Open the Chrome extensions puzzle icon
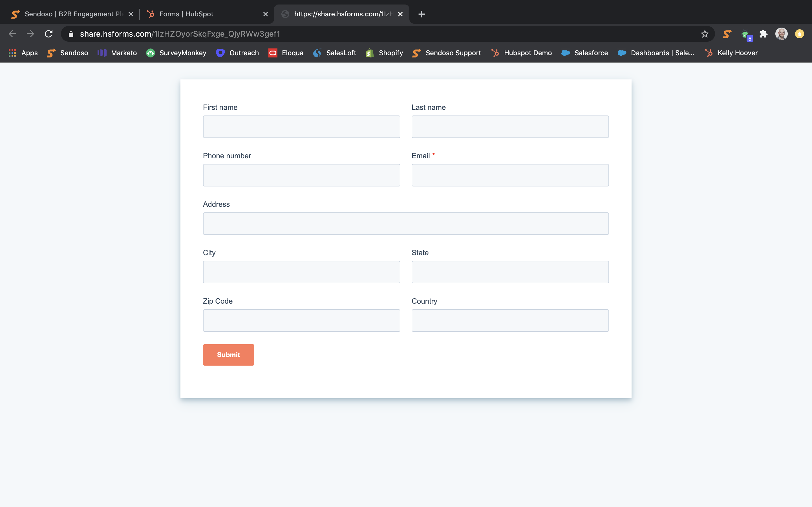This screenshot has width=812, height=507. click(x=763, y=34)
